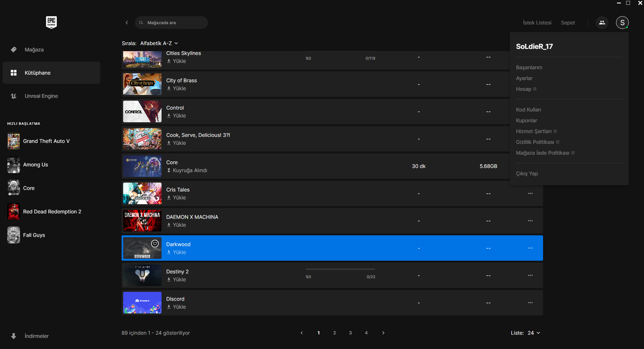Open Sepet shopping cart
644x349 pixels.
pyautogui.click(x=568, y=23)
